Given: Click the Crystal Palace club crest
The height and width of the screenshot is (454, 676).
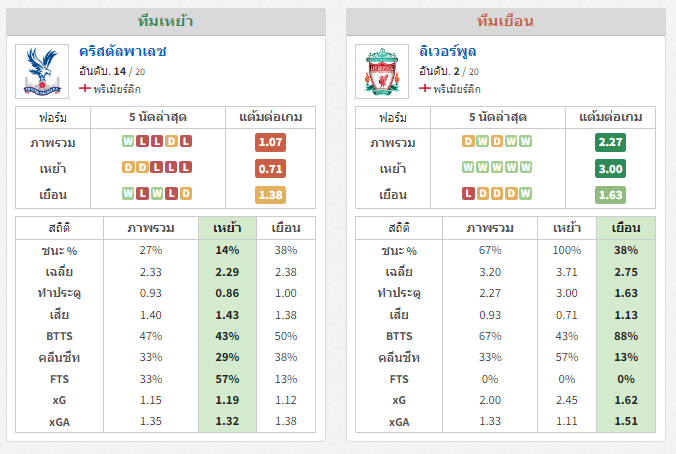Looking at the screenshot, I should 42,71.
